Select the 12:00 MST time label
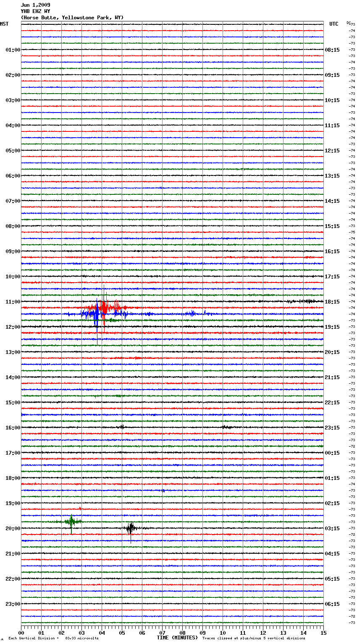 [x=13, y=327]
